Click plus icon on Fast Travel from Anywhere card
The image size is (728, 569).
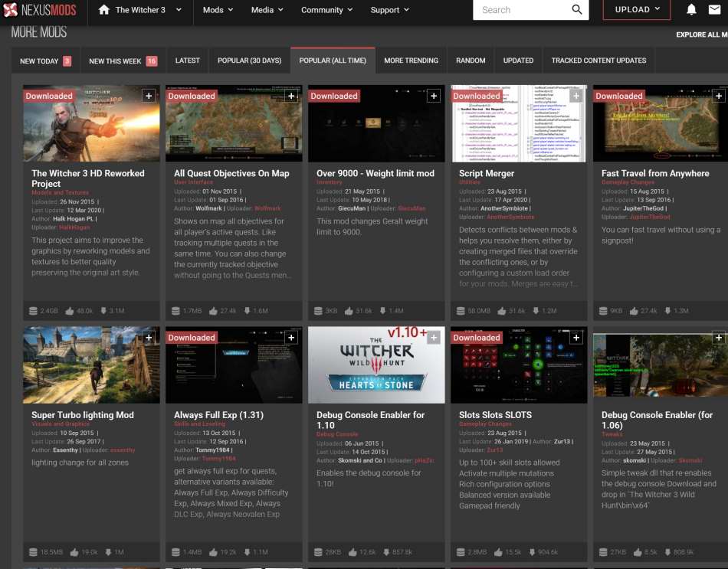[719, 96]
